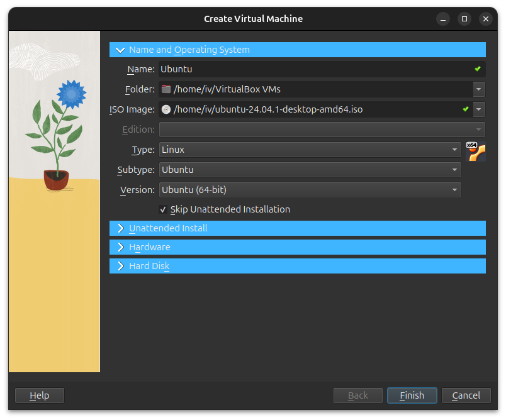Viewport: 506px width, 420px height.
Task: Click the Cancel button
Action: (466, 395)
